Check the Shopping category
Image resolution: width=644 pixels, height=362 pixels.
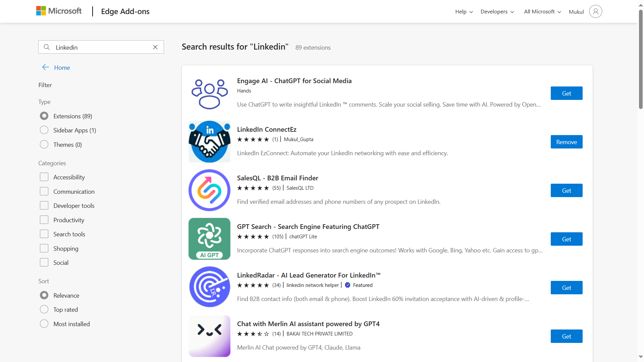(x=44, y=248)
